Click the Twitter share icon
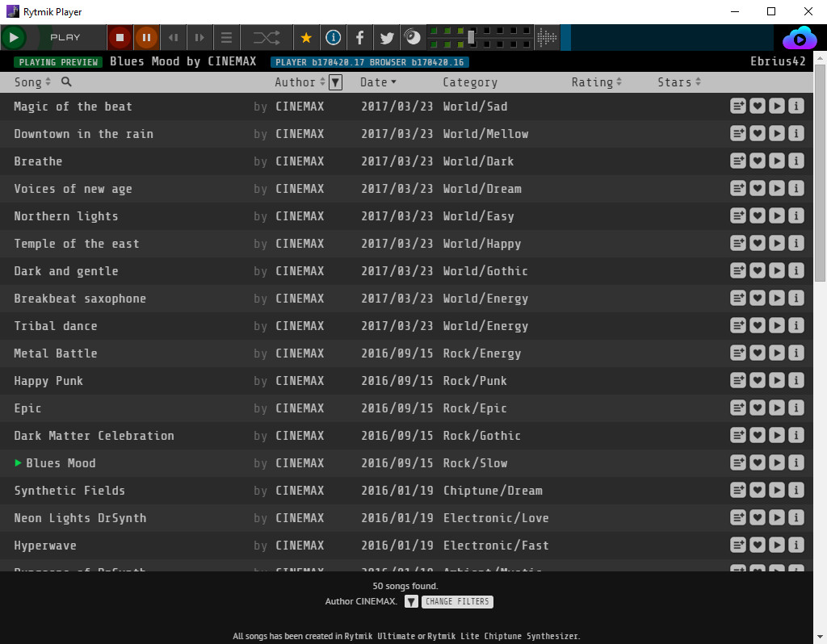The image size is (827, 644). [386, 37]
